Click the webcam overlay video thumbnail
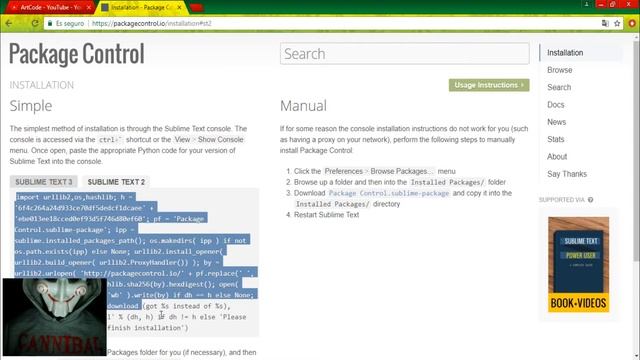 point(55,317)
